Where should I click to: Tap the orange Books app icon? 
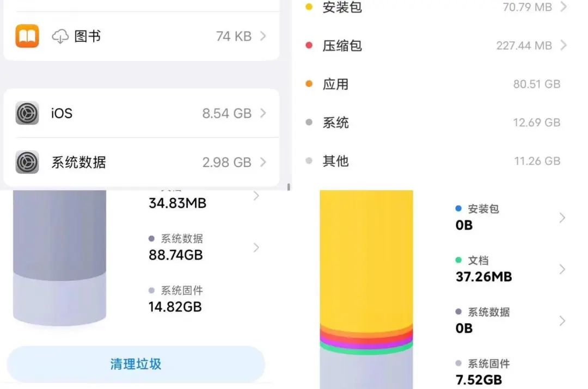click(x=27, y=36)
